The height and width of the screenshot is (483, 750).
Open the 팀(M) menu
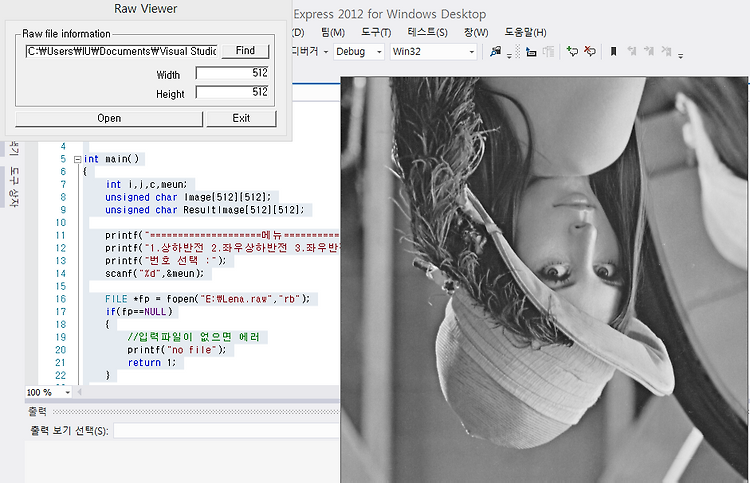pyautogui.click(x=333, y=32)
